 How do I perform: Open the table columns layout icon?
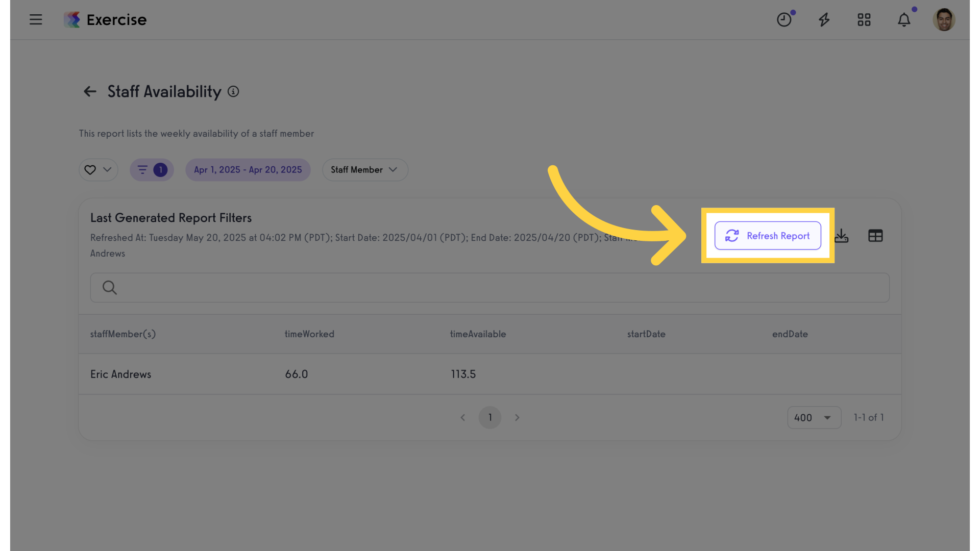tap(875, 236)
